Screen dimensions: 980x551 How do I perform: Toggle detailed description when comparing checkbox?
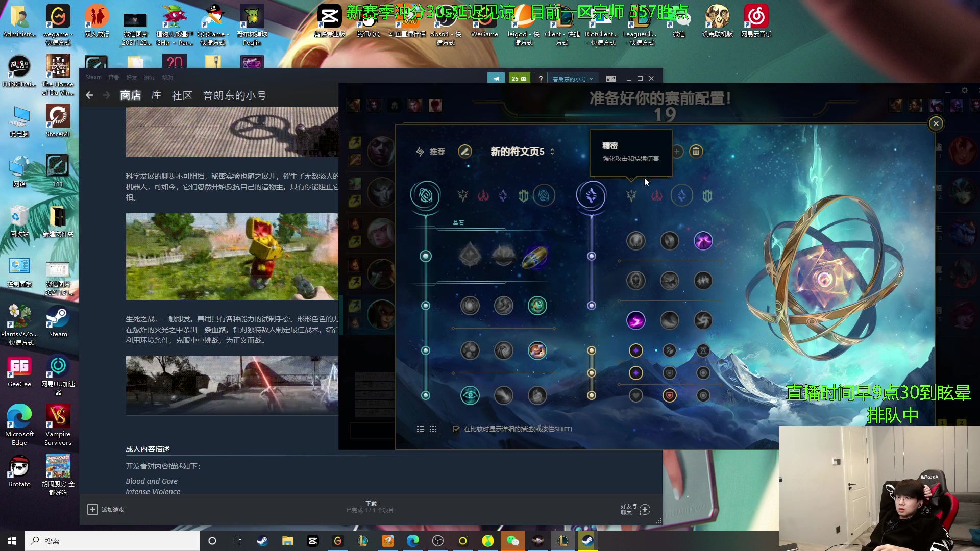point(456,429)
